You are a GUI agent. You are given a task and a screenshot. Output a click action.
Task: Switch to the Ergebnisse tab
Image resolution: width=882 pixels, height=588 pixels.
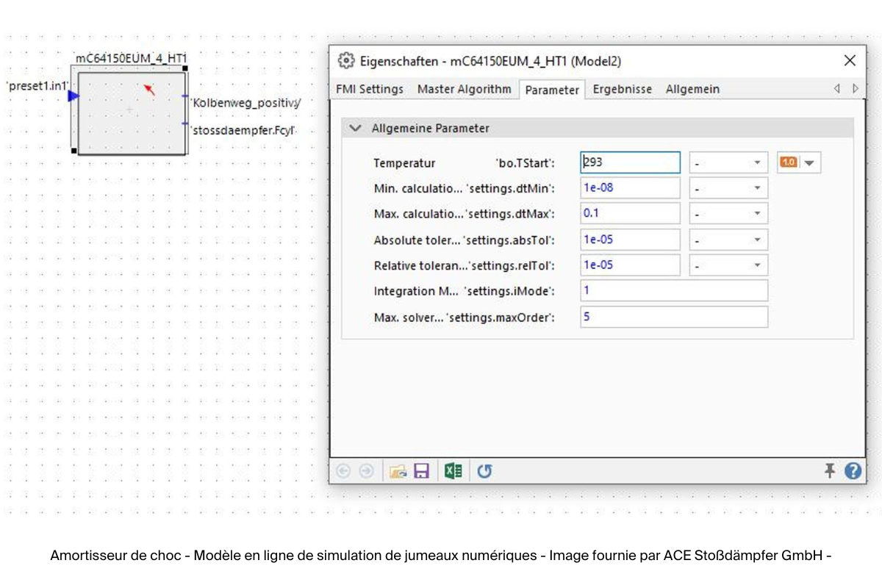coord(623,89)
